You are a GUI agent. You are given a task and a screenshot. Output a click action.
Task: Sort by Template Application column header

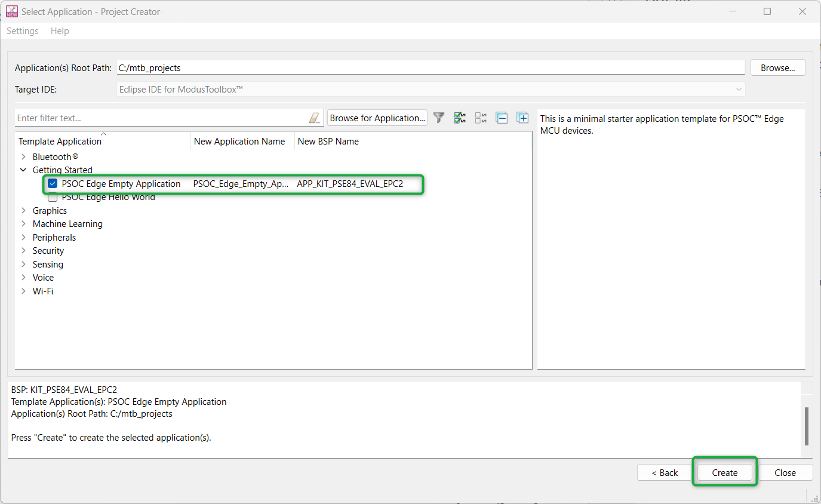click(x=60, y=142)
